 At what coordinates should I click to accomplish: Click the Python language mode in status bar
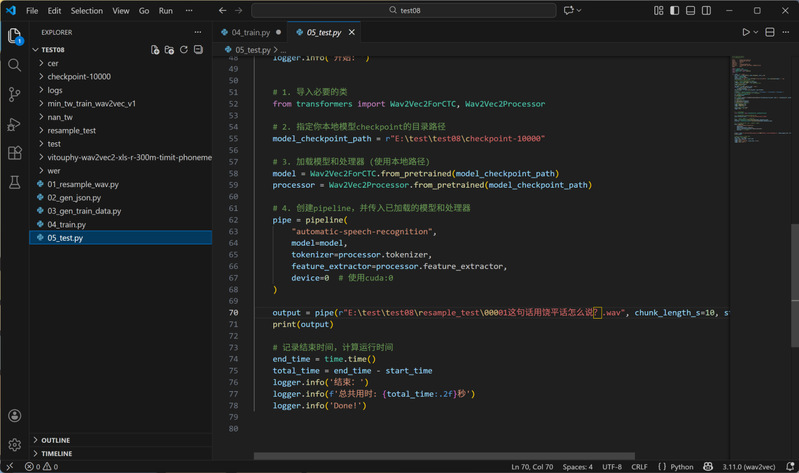pos(681,467)
